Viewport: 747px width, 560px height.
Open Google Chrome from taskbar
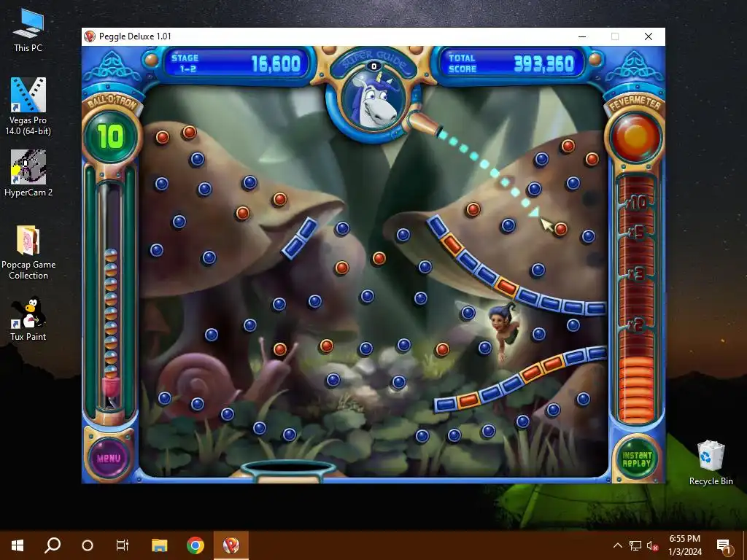(196, 545)
